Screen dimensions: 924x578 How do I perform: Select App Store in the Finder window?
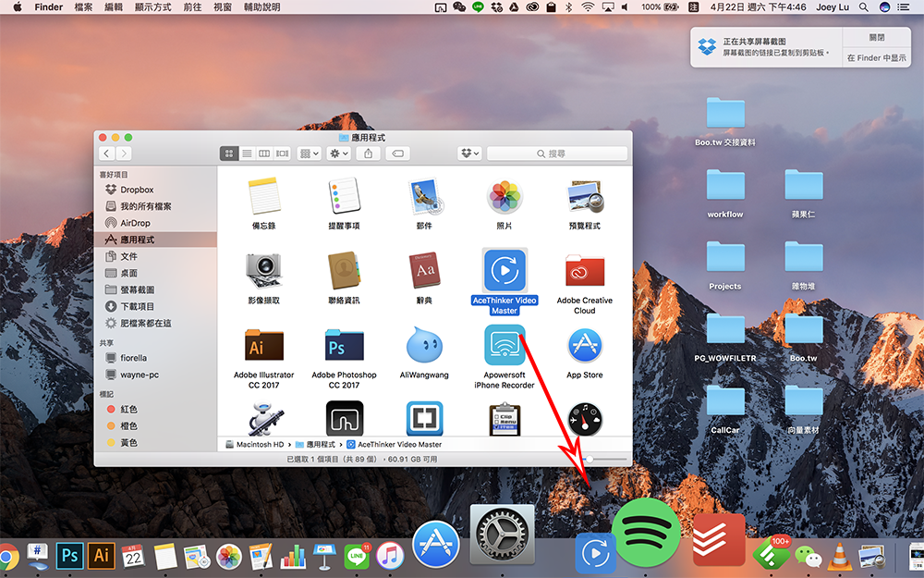pos(585,345)
